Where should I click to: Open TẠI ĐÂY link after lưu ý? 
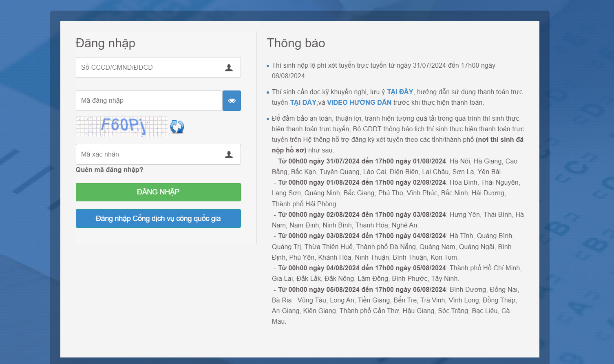pos(400,92)
